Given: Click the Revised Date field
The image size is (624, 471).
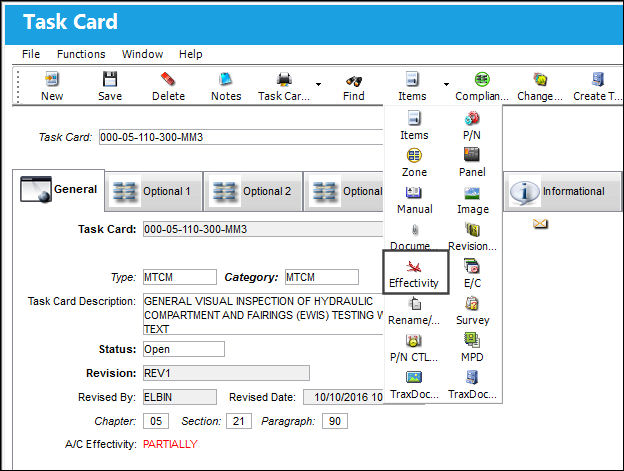Looking at the screenshot, I should (x=343, y=397).
